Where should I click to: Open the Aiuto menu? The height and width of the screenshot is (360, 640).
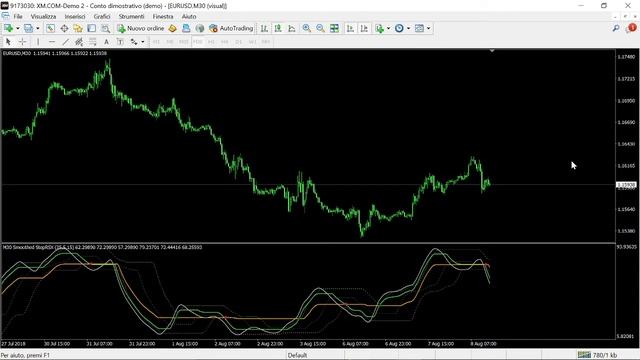tap(189, 16)
